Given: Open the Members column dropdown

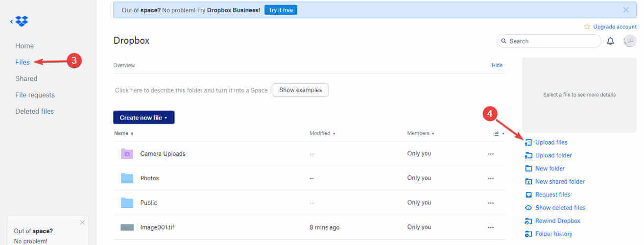Looking at the screenshot, I should click(420, 133).
